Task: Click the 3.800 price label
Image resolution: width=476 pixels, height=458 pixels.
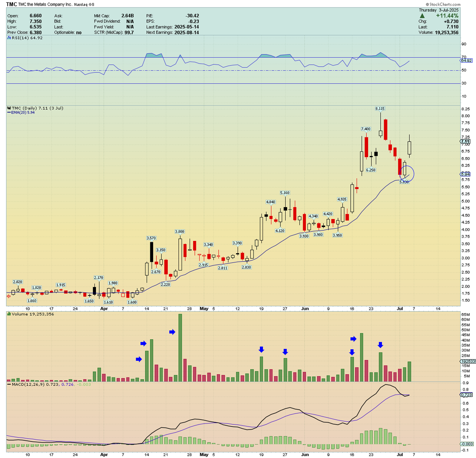Action: 180,232
